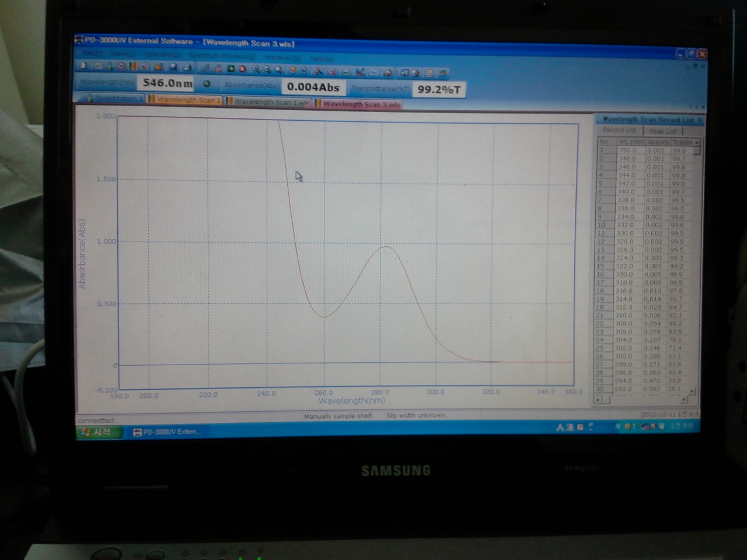
Task: Switch to the Wavelength Scan 1 tab
Action: (x=186, y=100)
